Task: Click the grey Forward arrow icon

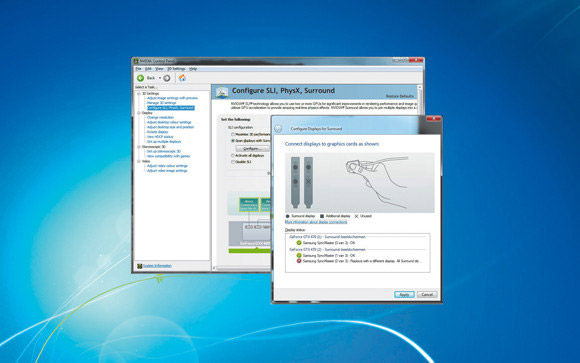Action: 167,78
